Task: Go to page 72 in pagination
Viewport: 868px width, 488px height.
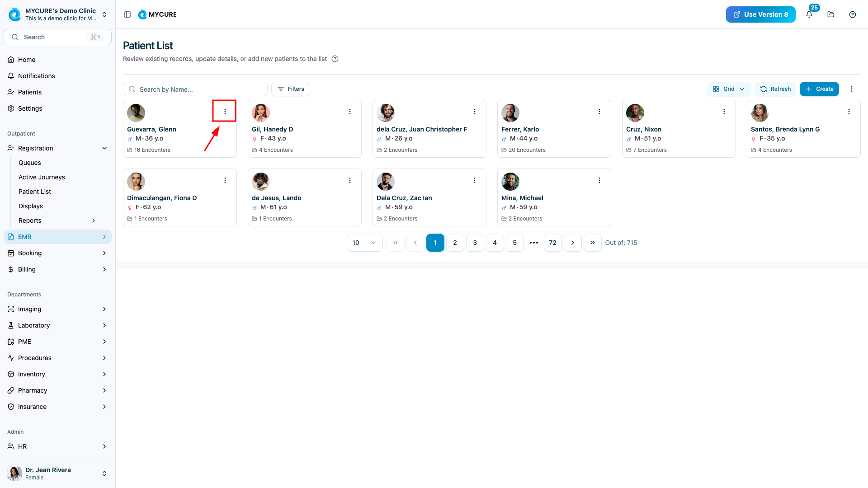Action: coord(552,243)
